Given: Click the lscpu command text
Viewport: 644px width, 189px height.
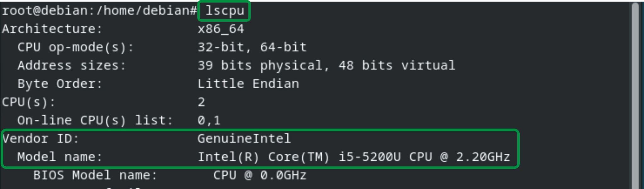Looking at the screenshot, I should pos(225,11).
